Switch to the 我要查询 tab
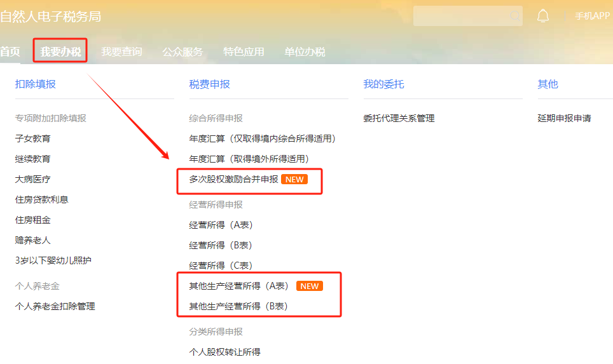Viewport: 613px width, 364px height. (121, 51)
